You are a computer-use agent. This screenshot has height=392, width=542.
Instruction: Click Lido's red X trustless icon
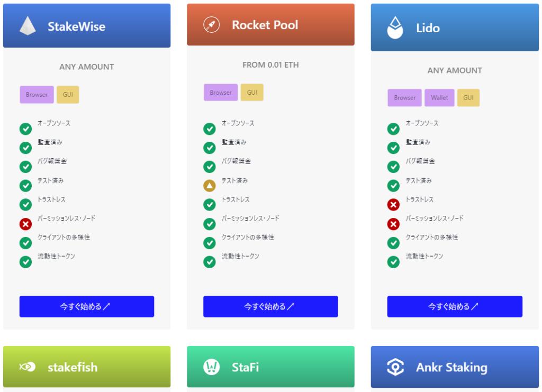[x=393, y=205]
